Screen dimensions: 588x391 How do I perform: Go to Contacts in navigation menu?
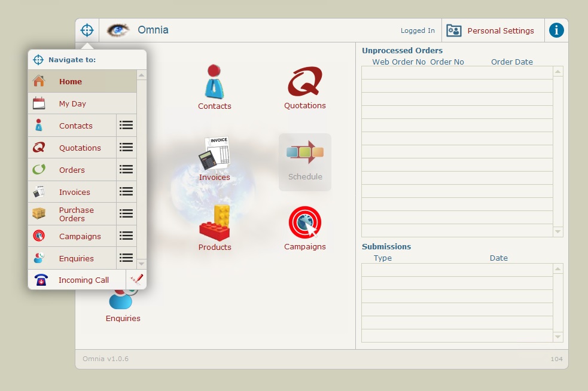(x=72, y=126)
